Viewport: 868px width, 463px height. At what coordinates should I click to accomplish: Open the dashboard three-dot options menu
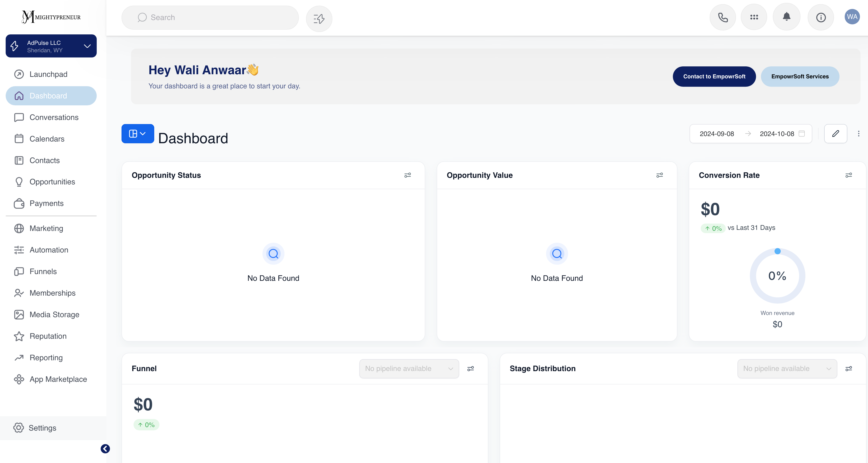point(859,134)
